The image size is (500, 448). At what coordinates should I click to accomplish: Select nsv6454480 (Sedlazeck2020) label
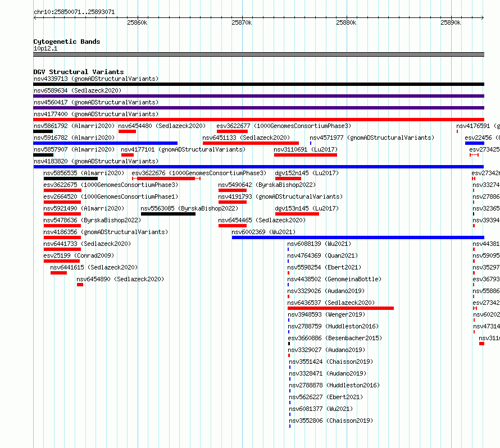[162, 126]
